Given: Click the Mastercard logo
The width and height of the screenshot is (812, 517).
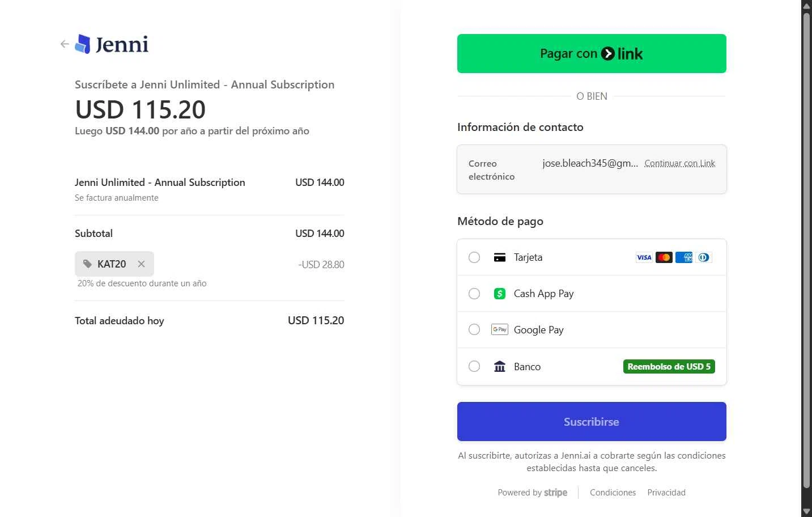Looking at the screenshot, I should pos(664,257).
